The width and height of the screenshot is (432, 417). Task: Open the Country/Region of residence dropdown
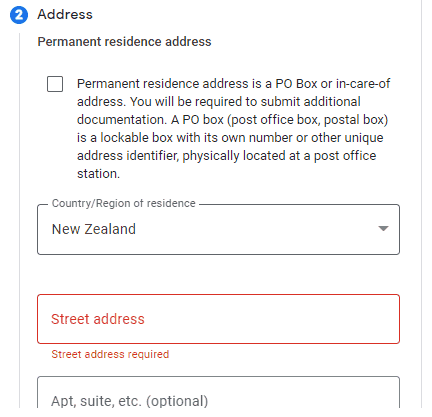tap(218, 229)
